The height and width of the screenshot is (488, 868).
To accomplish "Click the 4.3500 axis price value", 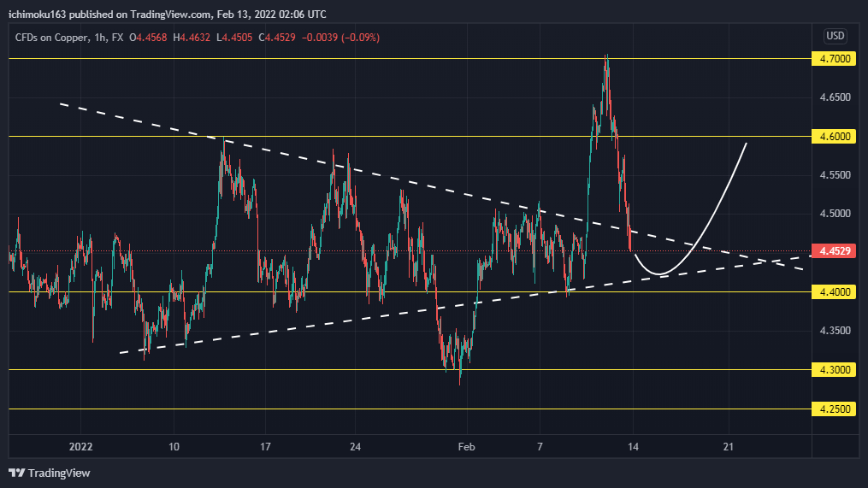I will [x=835, y=330].
